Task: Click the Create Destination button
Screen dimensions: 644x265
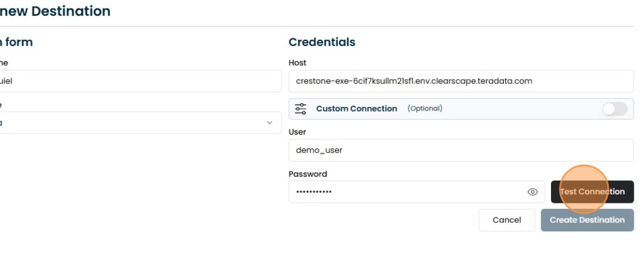Action: (587, 220)
